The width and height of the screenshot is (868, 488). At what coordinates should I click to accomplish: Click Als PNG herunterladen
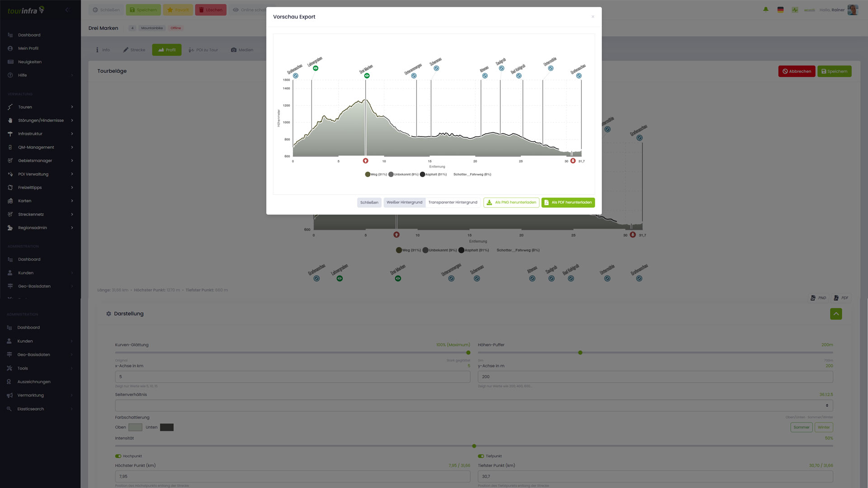(511, 202)
